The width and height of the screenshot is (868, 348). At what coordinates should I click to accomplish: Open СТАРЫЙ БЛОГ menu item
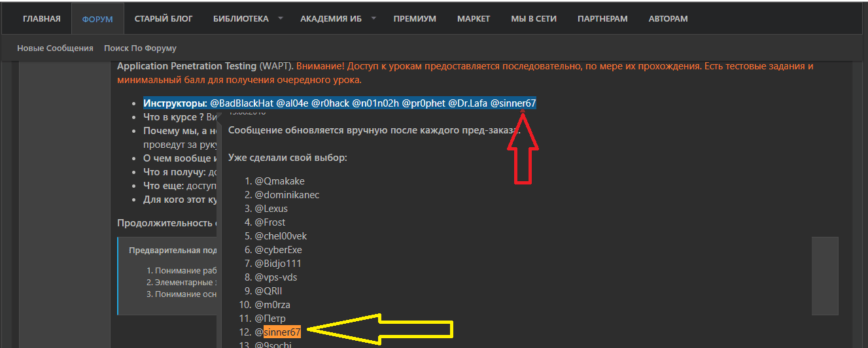(x=164, y=19)
